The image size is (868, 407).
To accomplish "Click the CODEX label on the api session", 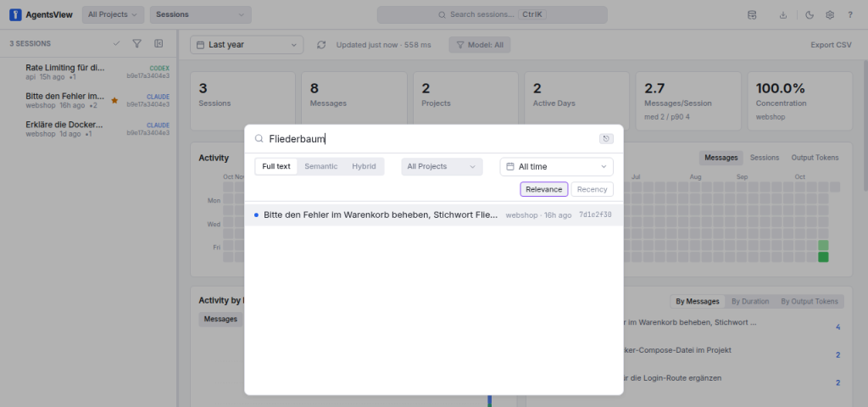I will 159,68.
